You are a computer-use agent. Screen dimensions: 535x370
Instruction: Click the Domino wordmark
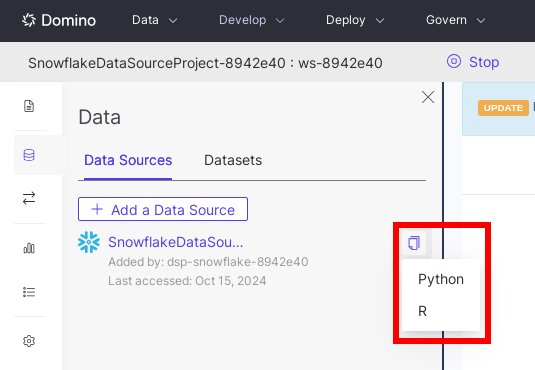tap(69, 20)
